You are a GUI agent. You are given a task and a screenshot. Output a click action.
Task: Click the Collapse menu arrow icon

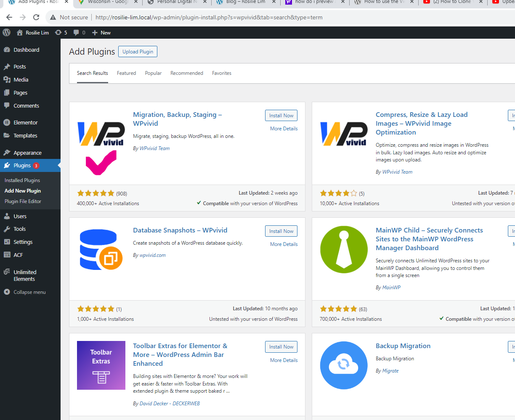coord(7,292)
